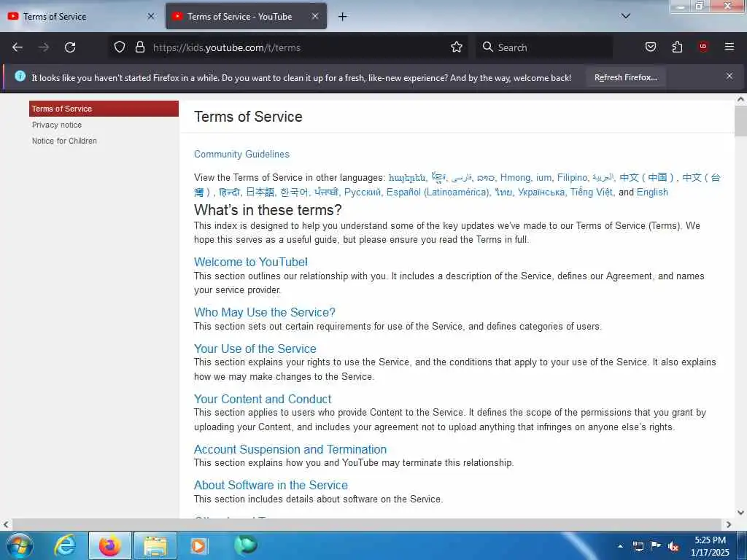Open the Pocket save icon
Image resolution: width=747 pixels, height=560 pixels.
coord(650,47)
